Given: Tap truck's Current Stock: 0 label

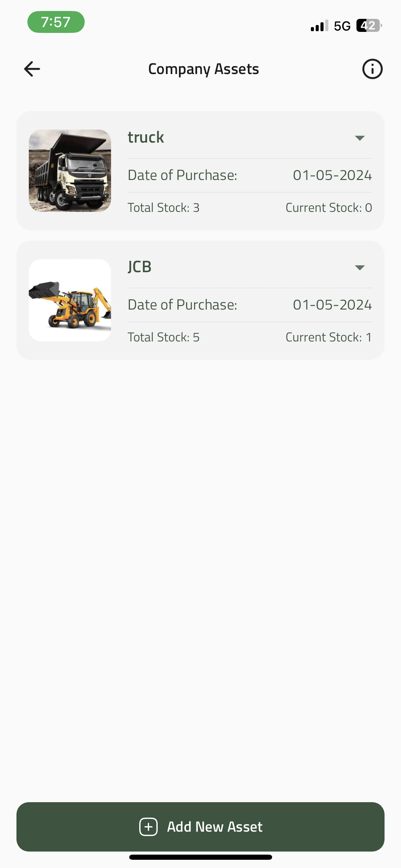Looking at the screenshot, I should coord(329,208).
